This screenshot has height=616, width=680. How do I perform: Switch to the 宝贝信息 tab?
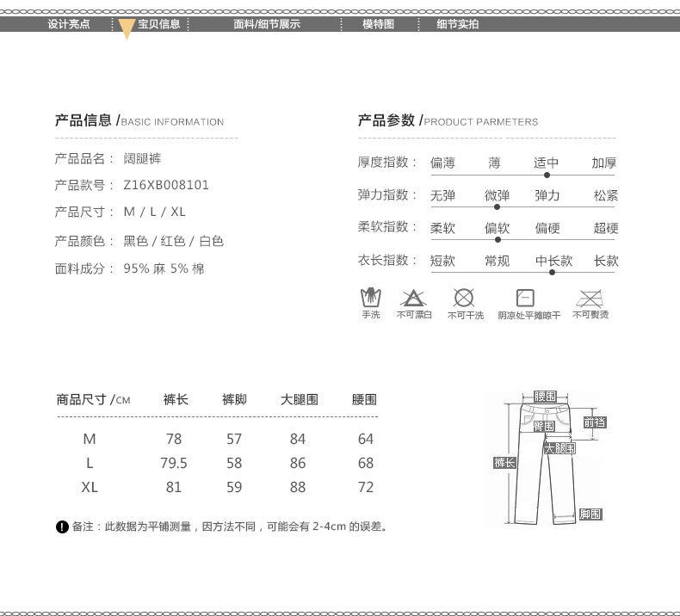point(159,24)
